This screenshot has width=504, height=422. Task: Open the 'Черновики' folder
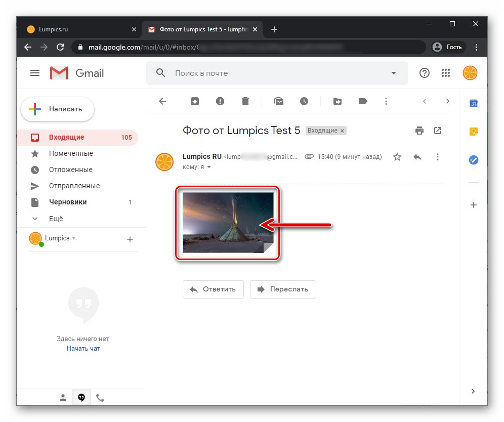point(77,202)
